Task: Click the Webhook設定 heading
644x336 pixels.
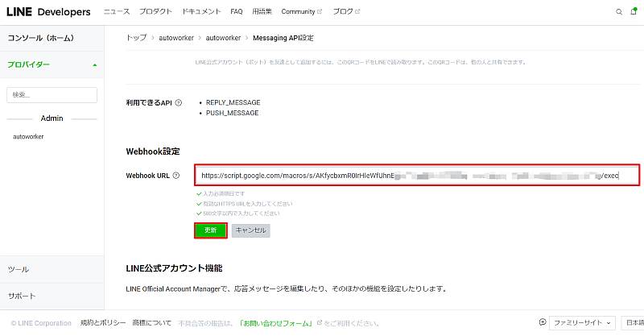Action: pos(153,151)
